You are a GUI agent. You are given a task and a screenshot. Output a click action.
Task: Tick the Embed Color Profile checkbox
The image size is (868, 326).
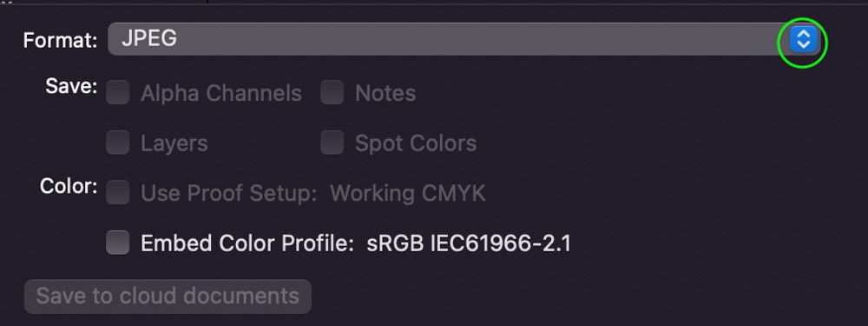[x=118, y=243]
